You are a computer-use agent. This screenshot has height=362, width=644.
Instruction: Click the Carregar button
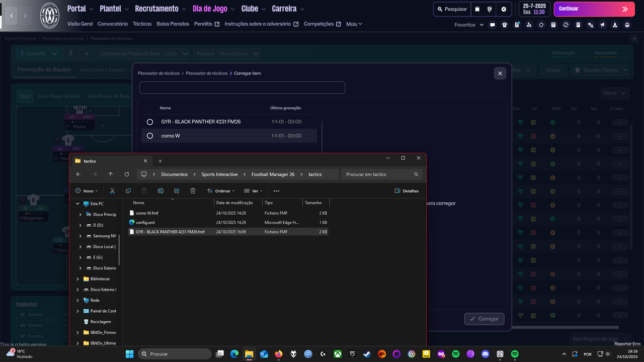(x=484, y=319)
